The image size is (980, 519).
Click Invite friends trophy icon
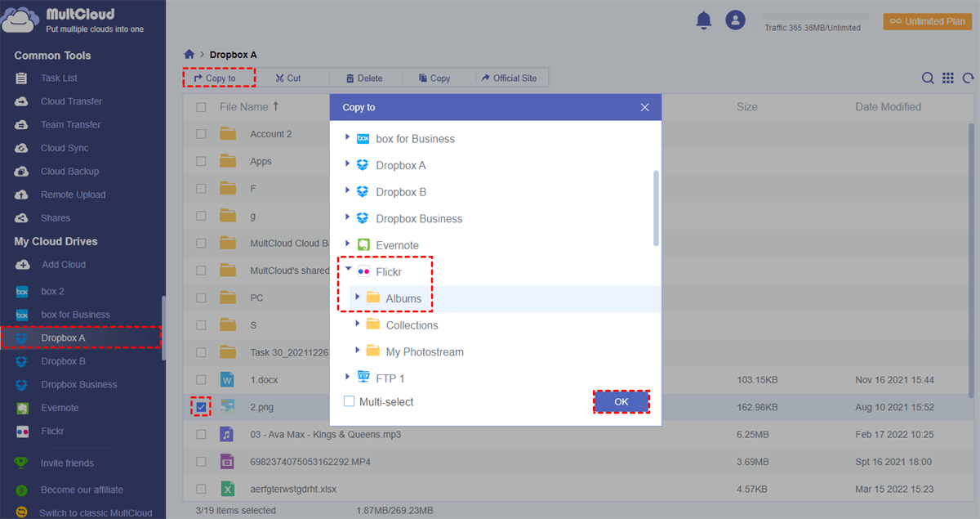(x=22, y=463)
